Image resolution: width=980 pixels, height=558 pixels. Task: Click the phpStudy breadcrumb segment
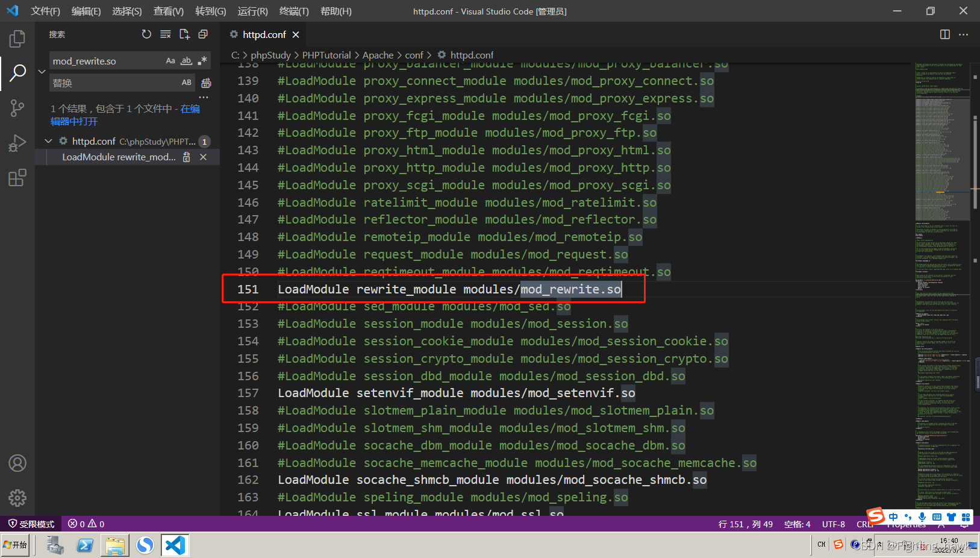pos(270,55)
